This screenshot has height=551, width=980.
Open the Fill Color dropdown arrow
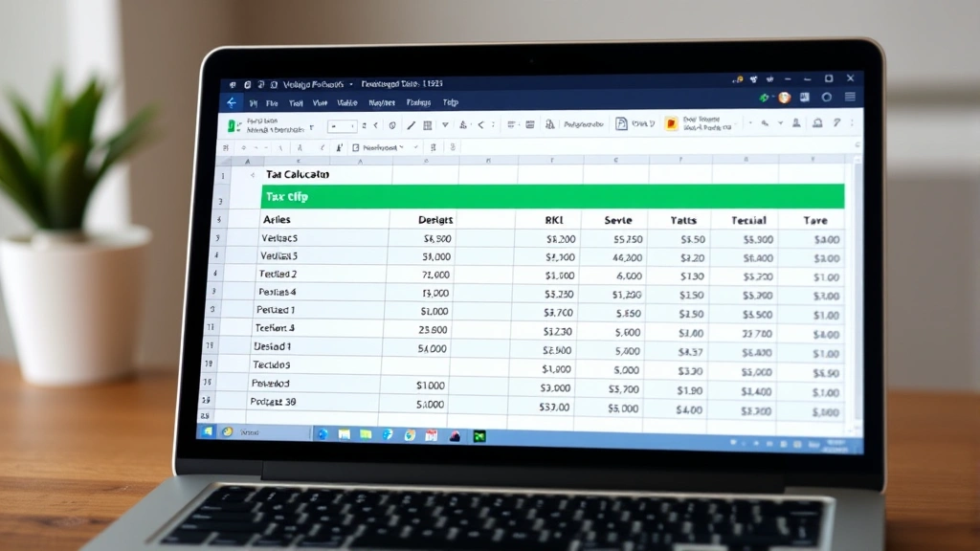[x=471, y=124]
